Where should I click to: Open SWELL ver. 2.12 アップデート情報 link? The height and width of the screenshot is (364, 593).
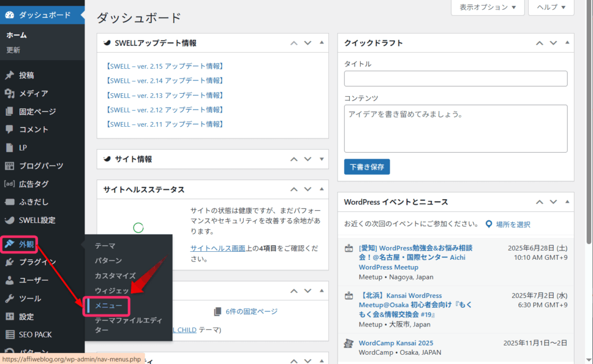coord(164,109)
